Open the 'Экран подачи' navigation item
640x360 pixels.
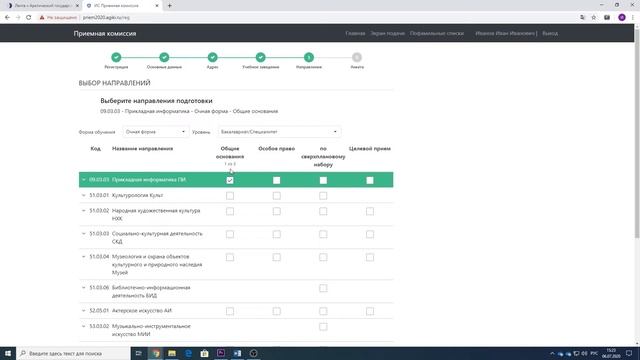click(x=387, y=33)
